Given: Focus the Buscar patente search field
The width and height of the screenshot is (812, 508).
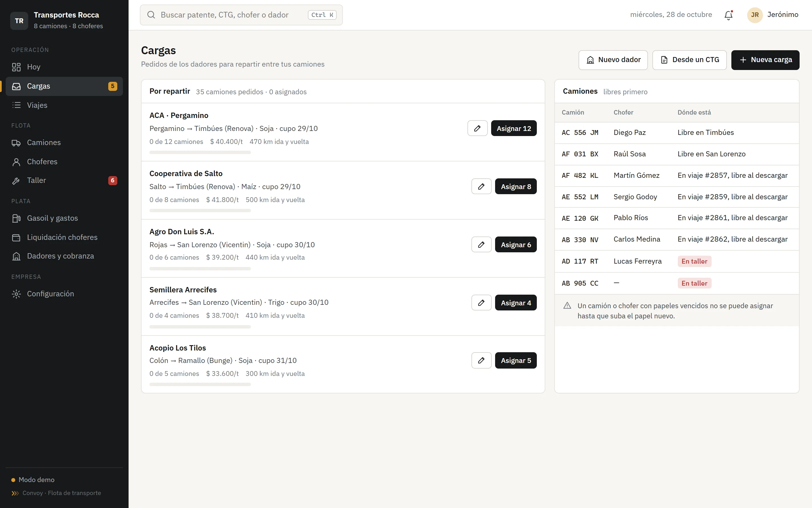Looking at the screenshot, I should [x=241, y=15].
